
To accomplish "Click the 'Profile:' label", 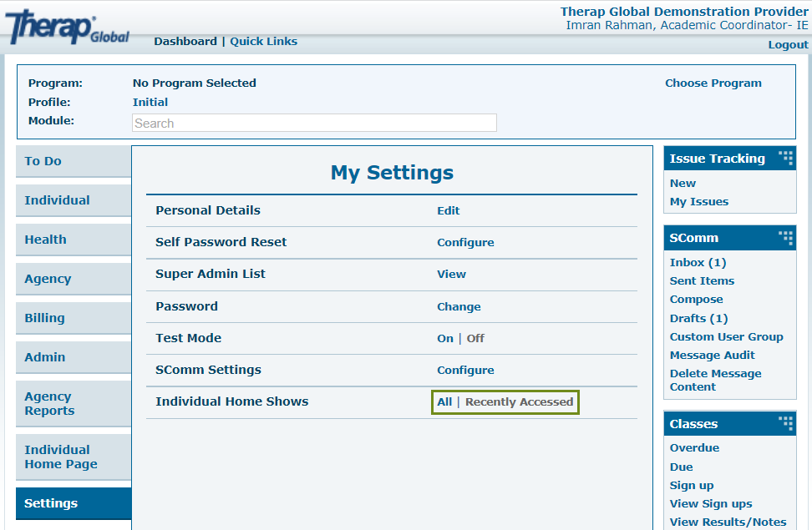I will click(x=49, y=103).
